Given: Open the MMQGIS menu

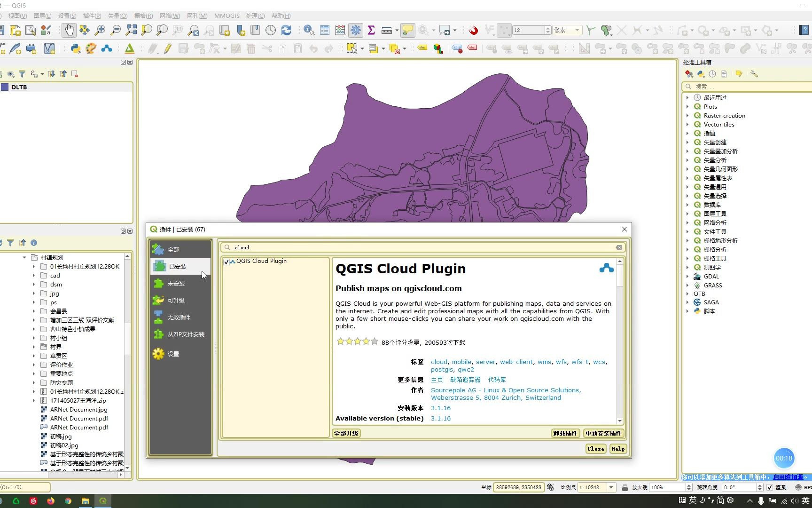Looking at the screenshot, I should pyautogui.click(x=227, y=16).
